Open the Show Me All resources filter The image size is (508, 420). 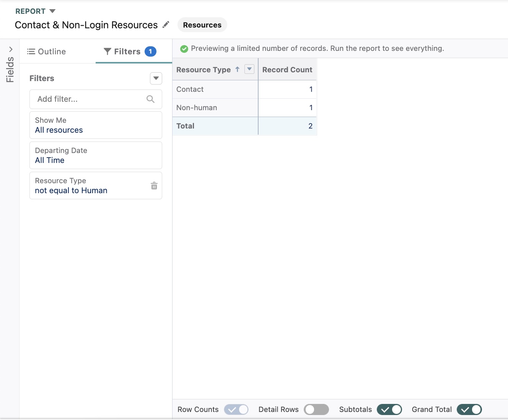(96, 125)
